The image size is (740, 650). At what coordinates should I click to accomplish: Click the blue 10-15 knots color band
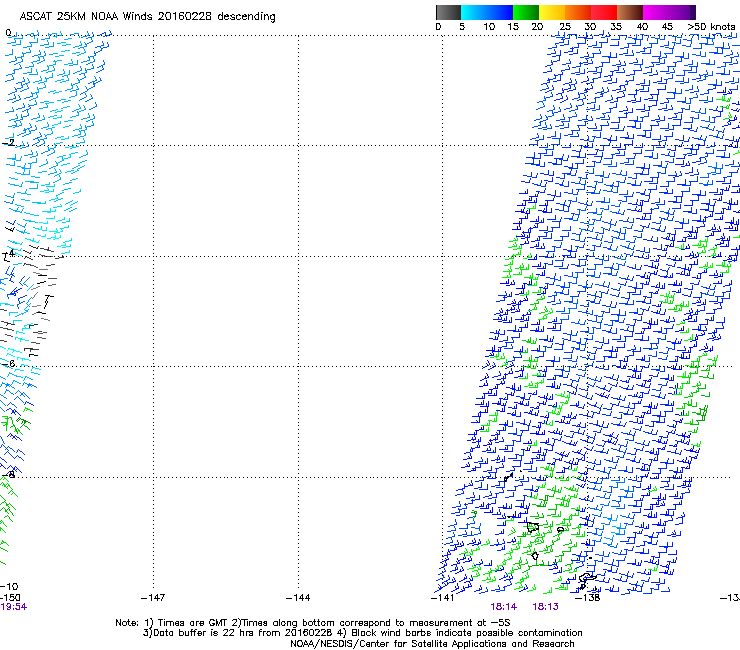coord(500,12)
